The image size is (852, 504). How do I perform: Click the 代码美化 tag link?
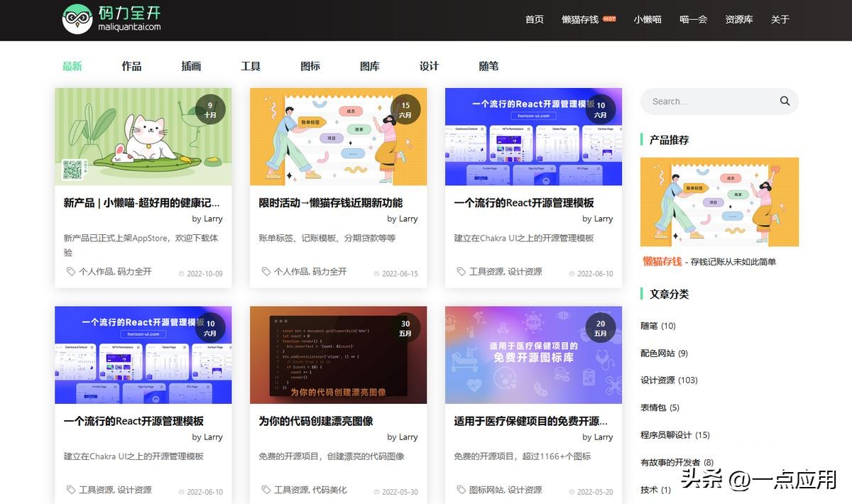[329, 490]
